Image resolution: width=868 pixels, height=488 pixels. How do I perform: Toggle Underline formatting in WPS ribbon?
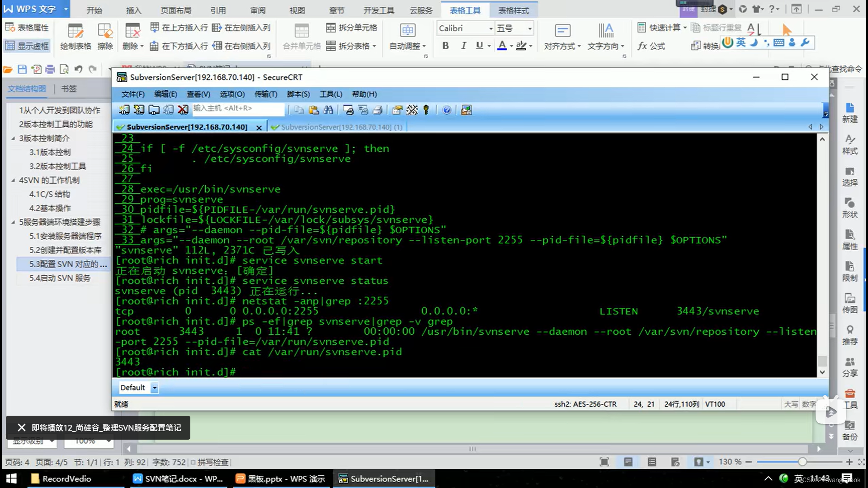479,46
